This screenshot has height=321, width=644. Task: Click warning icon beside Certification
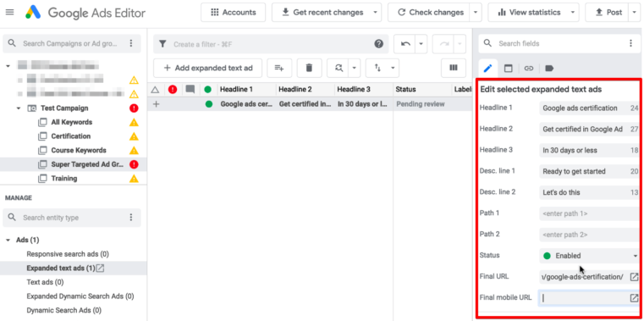tap(134, 136)
